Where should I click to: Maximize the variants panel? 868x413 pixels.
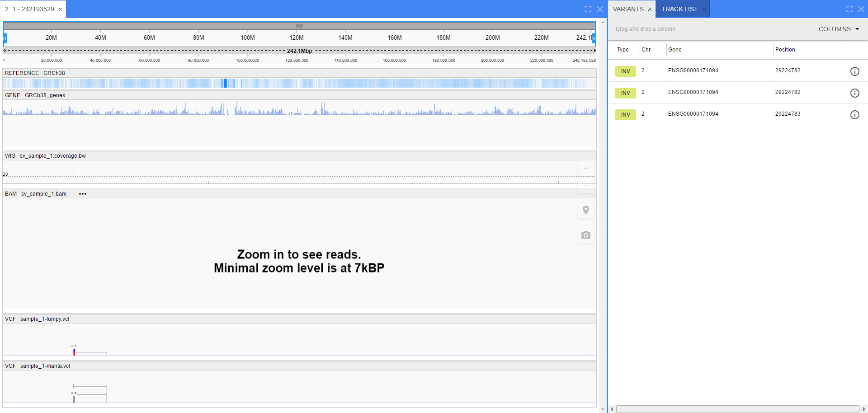pos(849,9)
